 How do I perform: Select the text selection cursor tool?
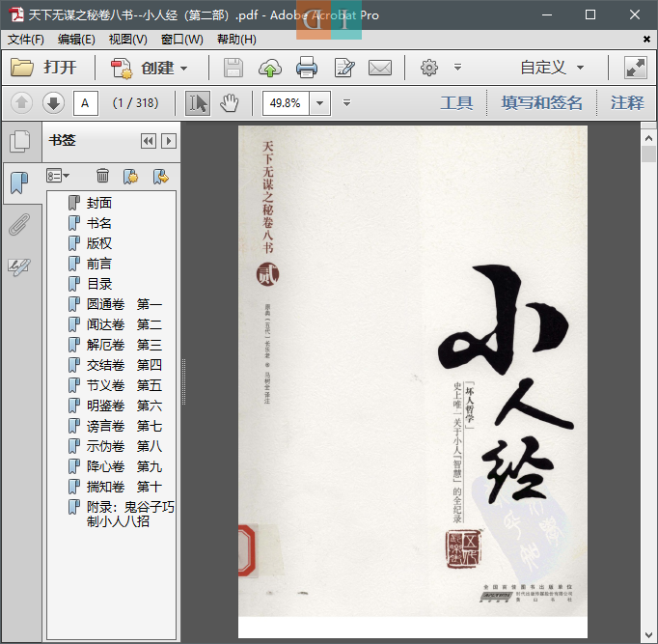coord(198,103)
